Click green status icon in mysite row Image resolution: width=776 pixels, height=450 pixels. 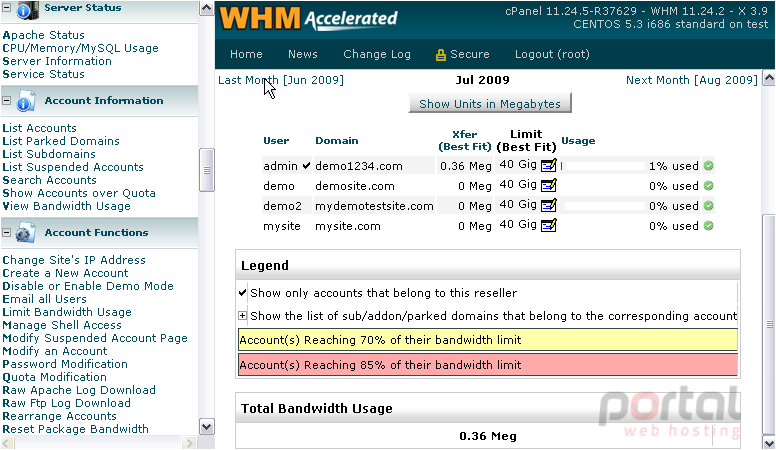coord(709,226)
